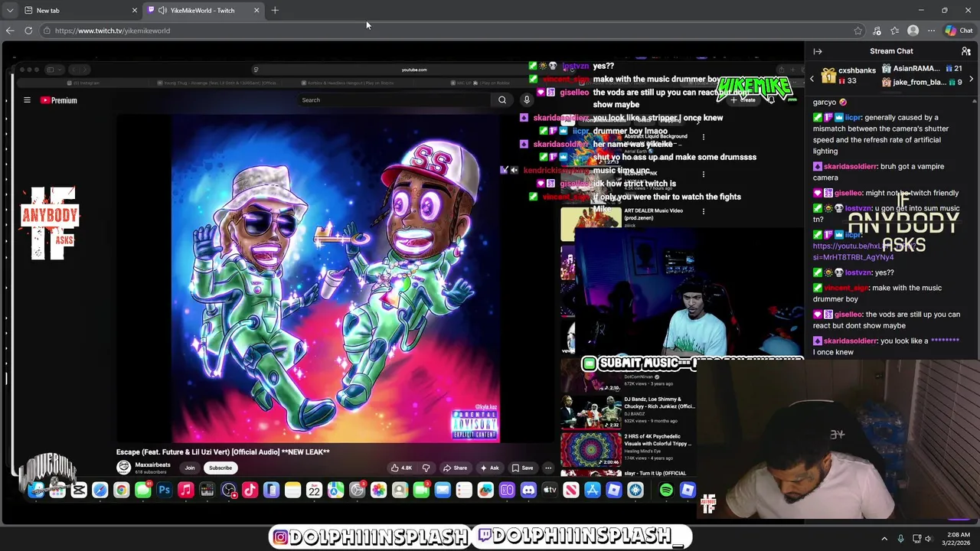The height and width of the screenshot is (551, 980).
Task: Close the New tab tab
Action: [x=135, y=11]
